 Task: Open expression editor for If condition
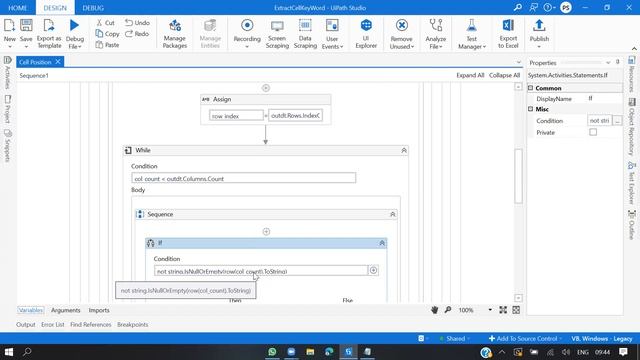tap(373, 270)
